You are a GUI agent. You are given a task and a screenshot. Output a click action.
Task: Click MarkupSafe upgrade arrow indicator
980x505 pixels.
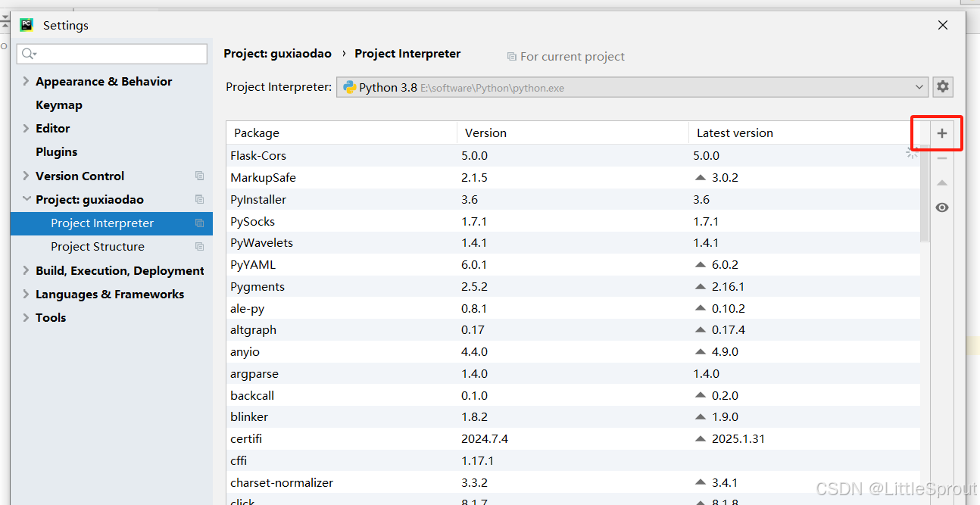click(700, 177)
